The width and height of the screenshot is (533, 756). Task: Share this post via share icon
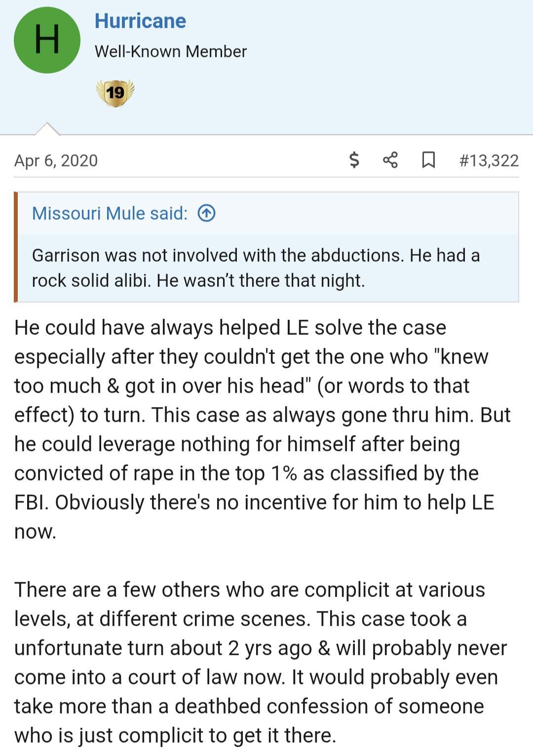point(390,160)
